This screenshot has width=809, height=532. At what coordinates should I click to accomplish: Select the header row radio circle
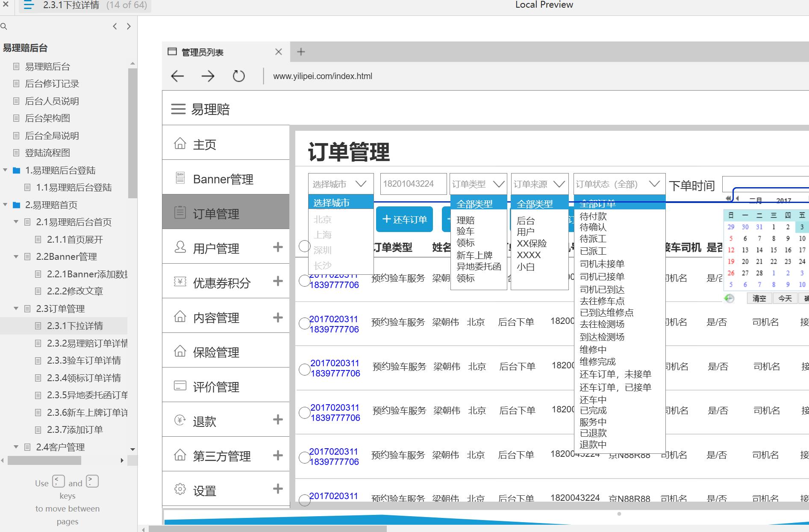304,246
